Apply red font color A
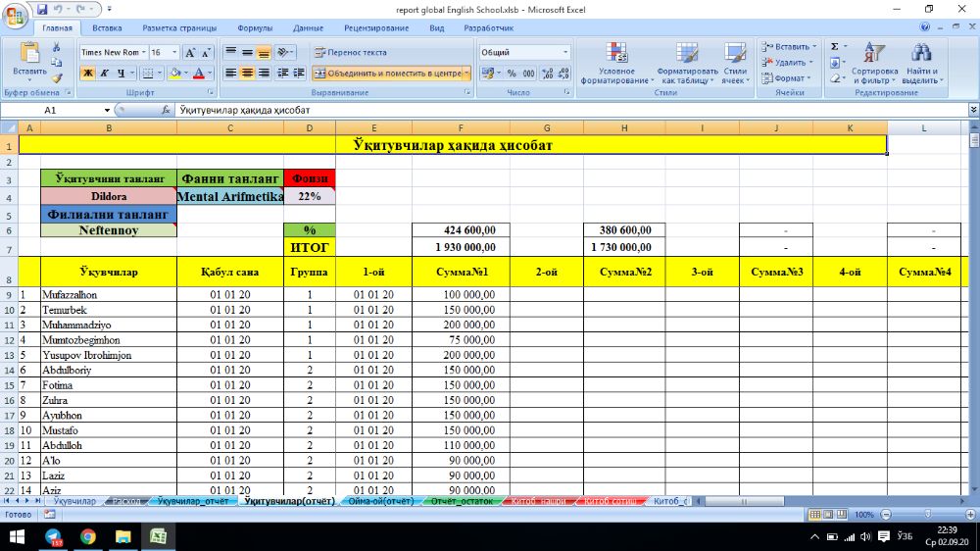The width and height of the screenshot is (980, 551). [199, 74]
